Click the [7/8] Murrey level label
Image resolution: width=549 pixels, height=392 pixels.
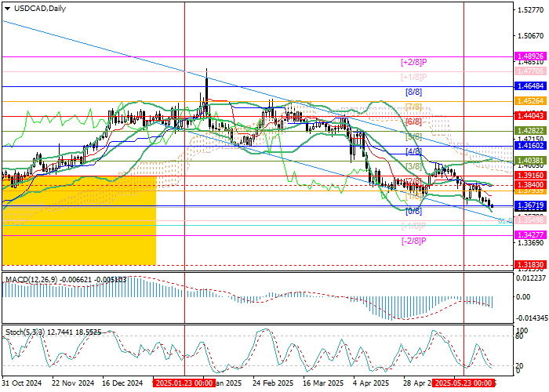413,107
